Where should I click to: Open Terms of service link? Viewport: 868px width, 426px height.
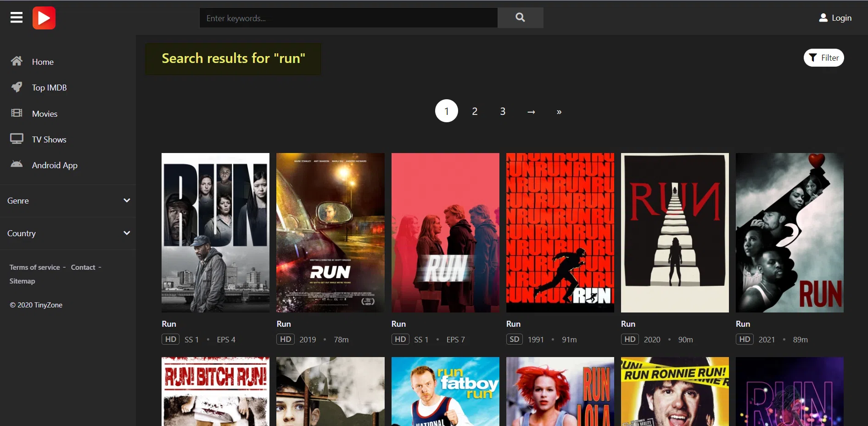[35, 267]
